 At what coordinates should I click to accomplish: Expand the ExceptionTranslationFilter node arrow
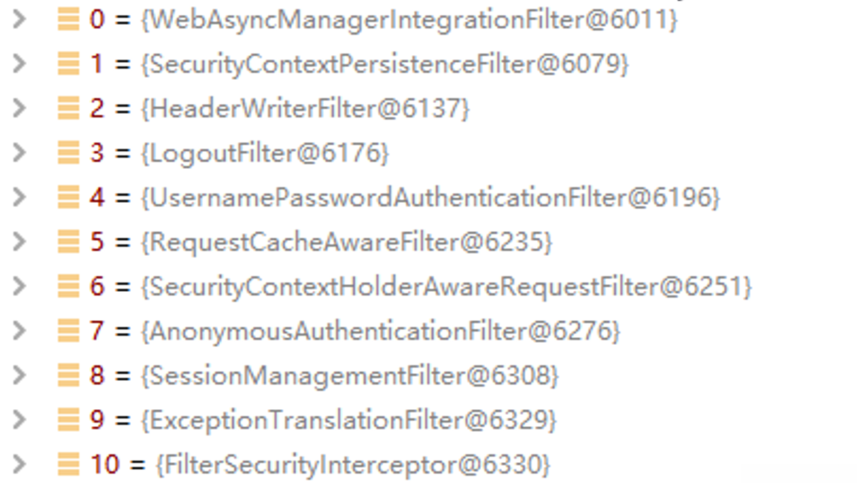point(20,420)
